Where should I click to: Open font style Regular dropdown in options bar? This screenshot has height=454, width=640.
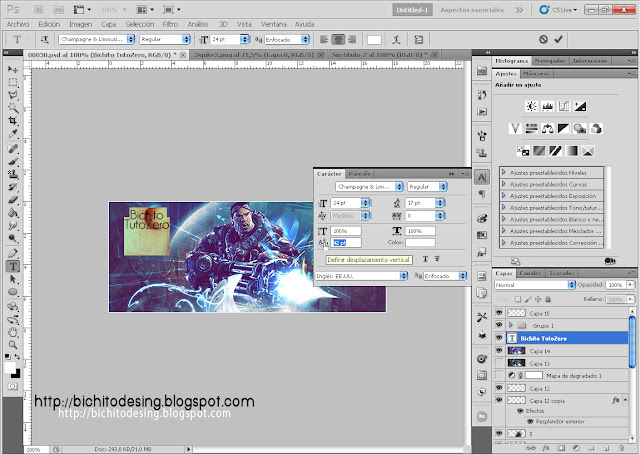click(186, 39)
